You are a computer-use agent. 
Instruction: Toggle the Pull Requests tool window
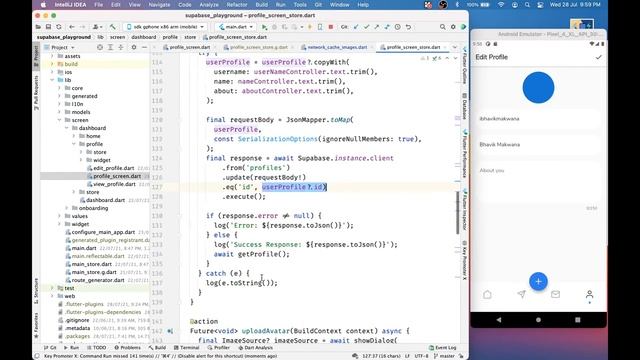(x=36, y=92)
